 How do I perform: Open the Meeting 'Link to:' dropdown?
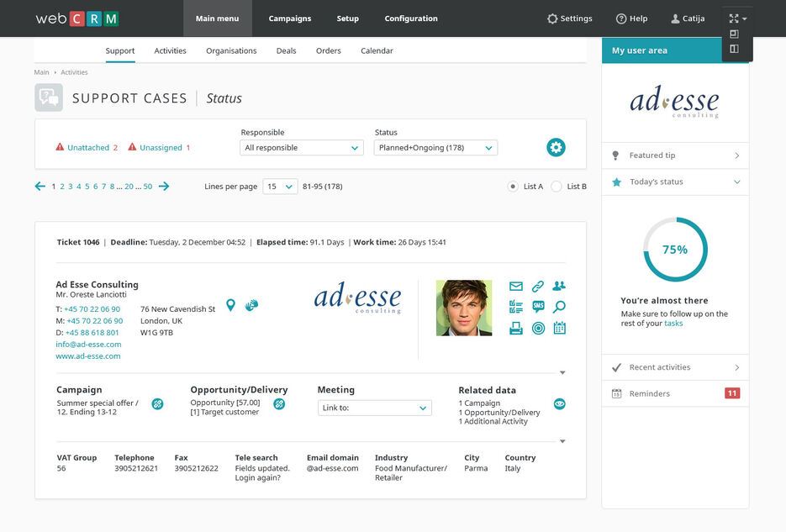pyautogui.click(x=374, y=408)
